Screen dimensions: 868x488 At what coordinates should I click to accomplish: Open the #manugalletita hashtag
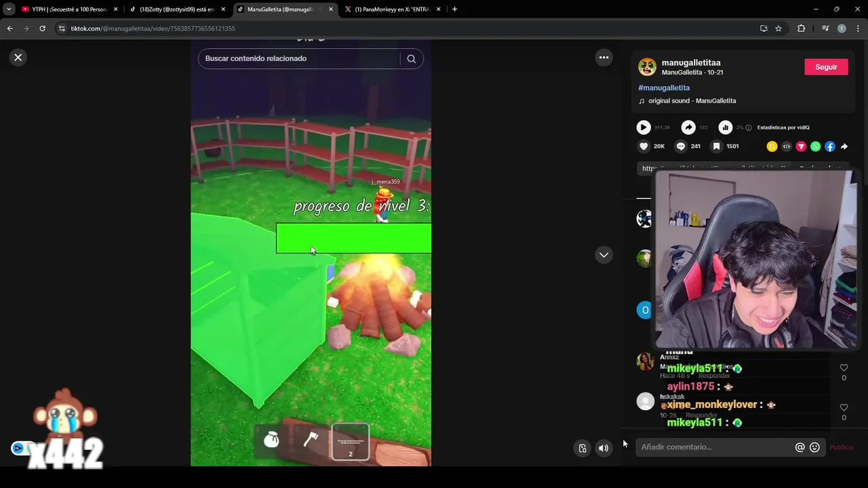pos(664,87)
